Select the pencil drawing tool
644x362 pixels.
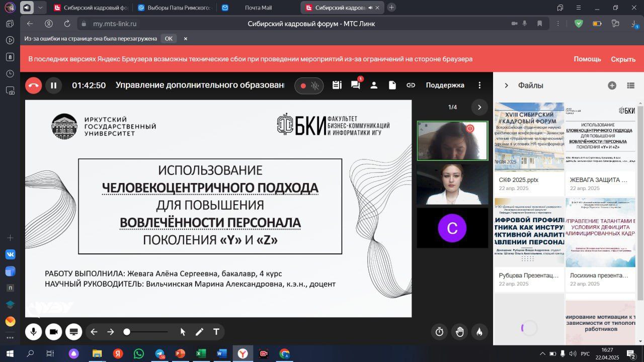(x=199, y=332)
